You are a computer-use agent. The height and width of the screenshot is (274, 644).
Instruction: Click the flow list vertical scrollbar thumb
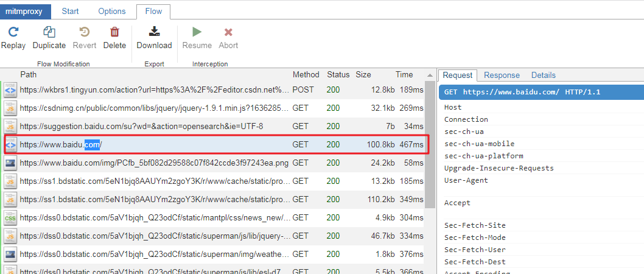pyautogui.click(x=430, y=144)
